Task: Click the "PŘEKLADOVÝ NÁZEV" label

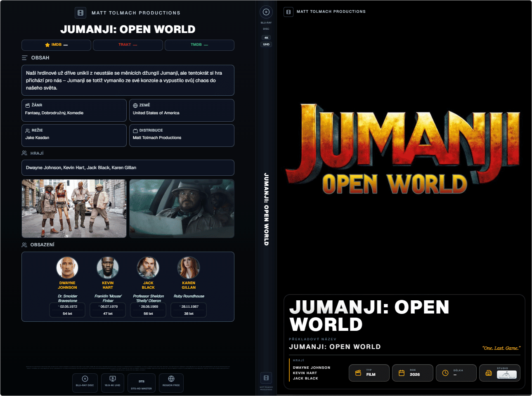Action: (312, 339)
